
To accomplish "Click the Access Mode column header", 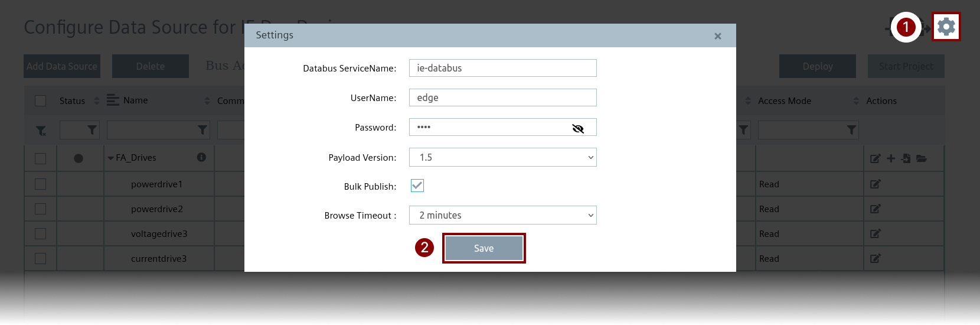I will (x=785, y=101).
